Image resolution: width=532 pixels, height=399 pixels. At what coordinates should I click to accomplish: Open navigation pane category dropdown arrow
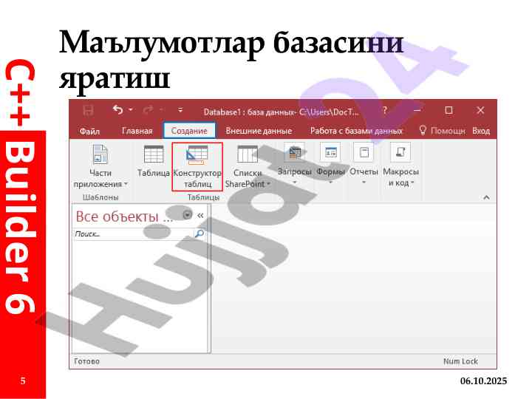187,215
